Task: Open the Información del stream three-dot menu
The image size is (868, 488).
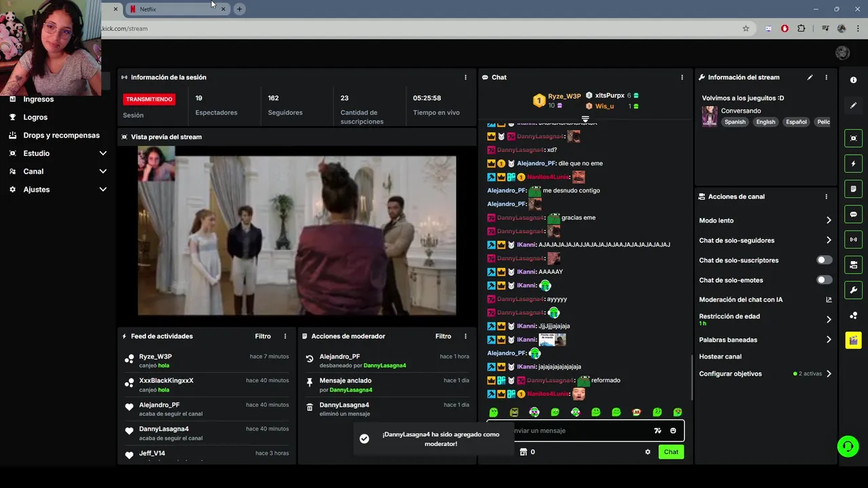Action: click(x=826, y=77)
